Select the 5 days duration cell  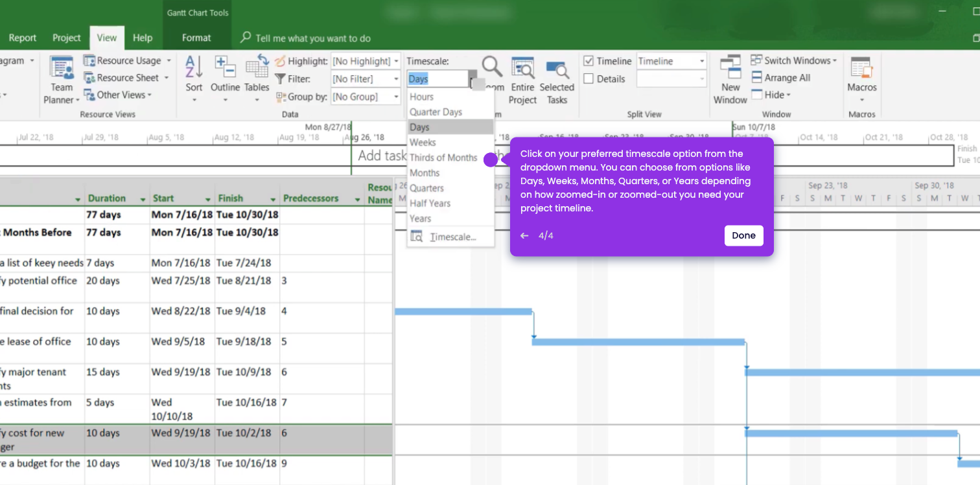[117, 409]
